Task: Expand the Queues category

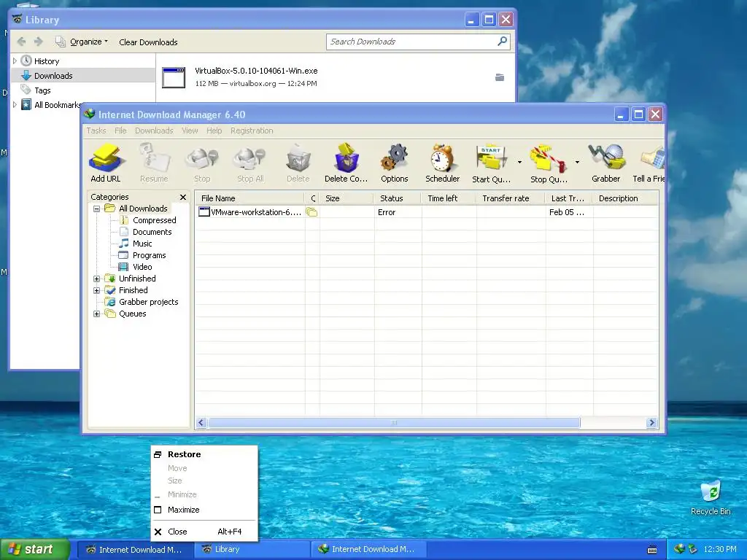Action: [97, 314]
